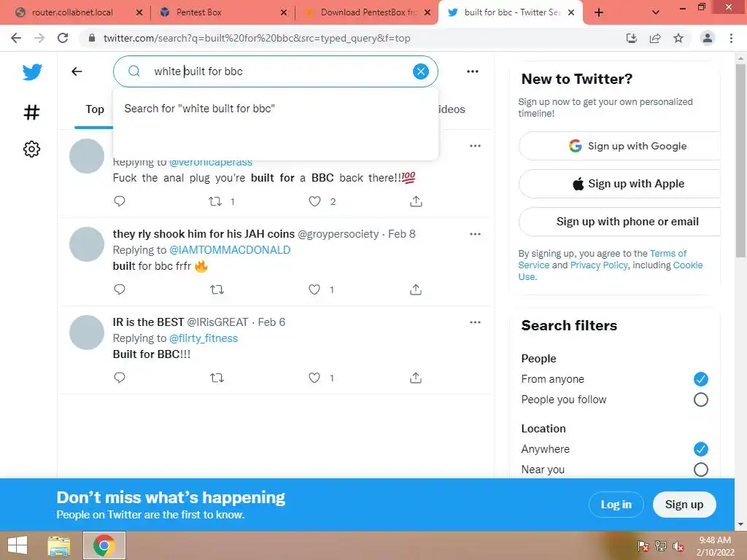Click the Log in button in the banner
This screenshot has height=560, width=747.
(616, 505)
